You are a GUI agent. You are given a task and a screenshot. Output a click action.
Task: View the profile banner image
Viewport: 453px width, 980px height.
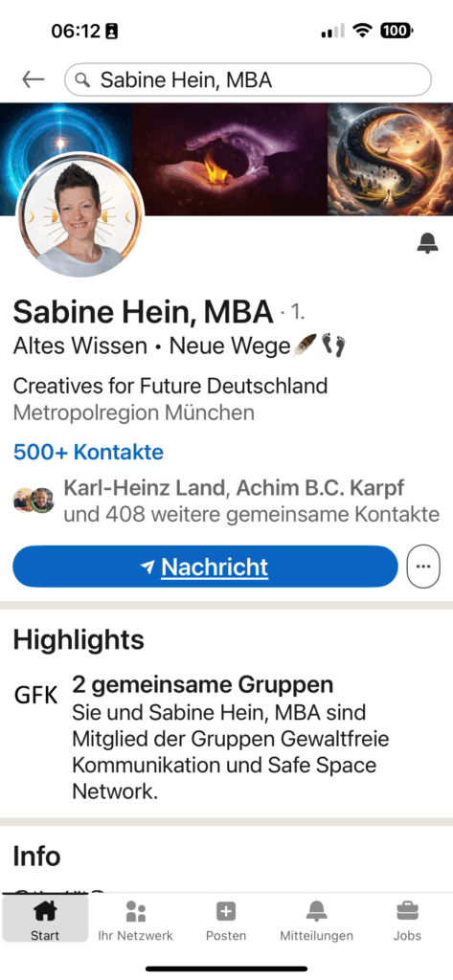pos(226,160)
